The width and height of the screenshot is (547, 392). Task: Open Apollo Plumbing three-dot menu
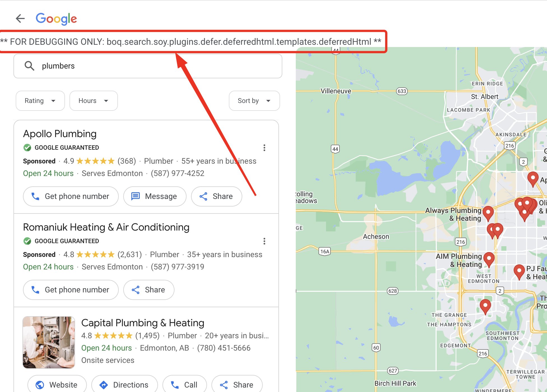[264, 148]
